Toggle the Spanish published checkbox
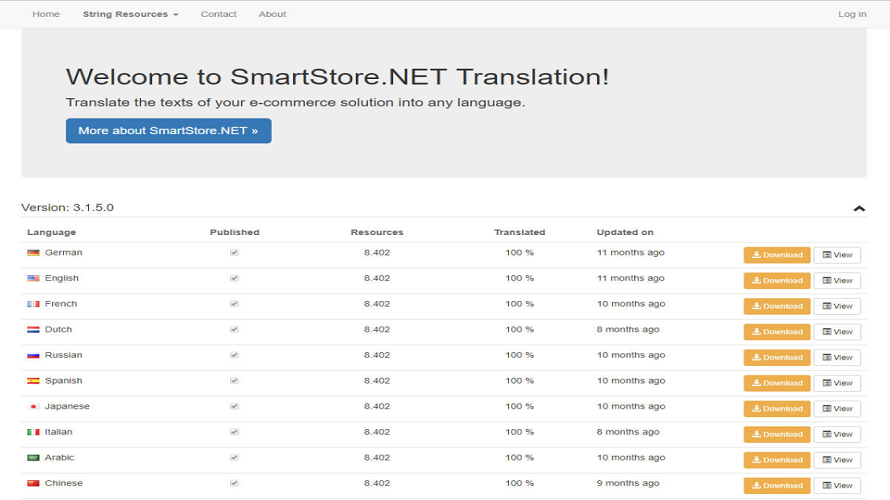This screenshot has width=890, height=500. pos(234,381)
